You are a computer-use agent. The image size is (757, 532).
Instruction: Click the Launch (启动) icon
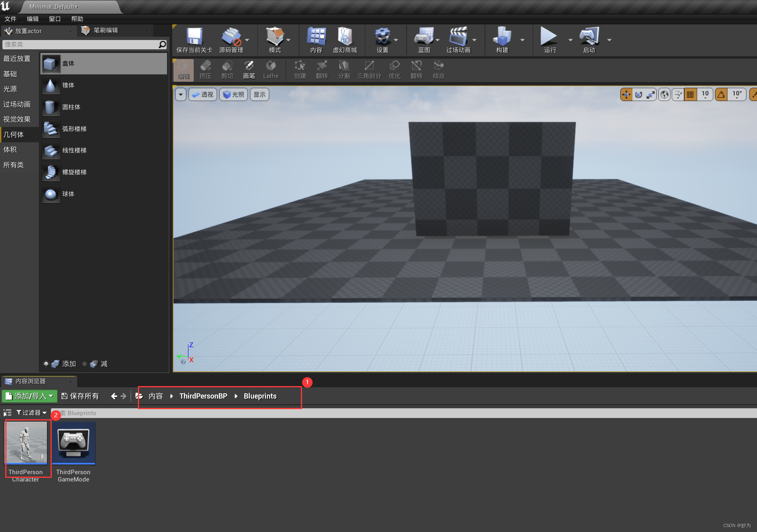click(x=589, y=37)
